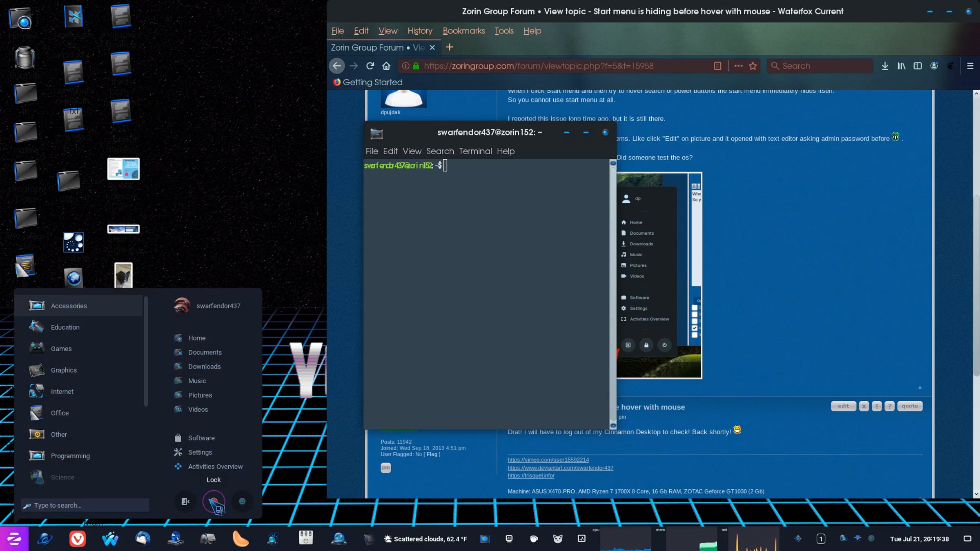Click the Flag link under User Flagged

pos(432,454)
